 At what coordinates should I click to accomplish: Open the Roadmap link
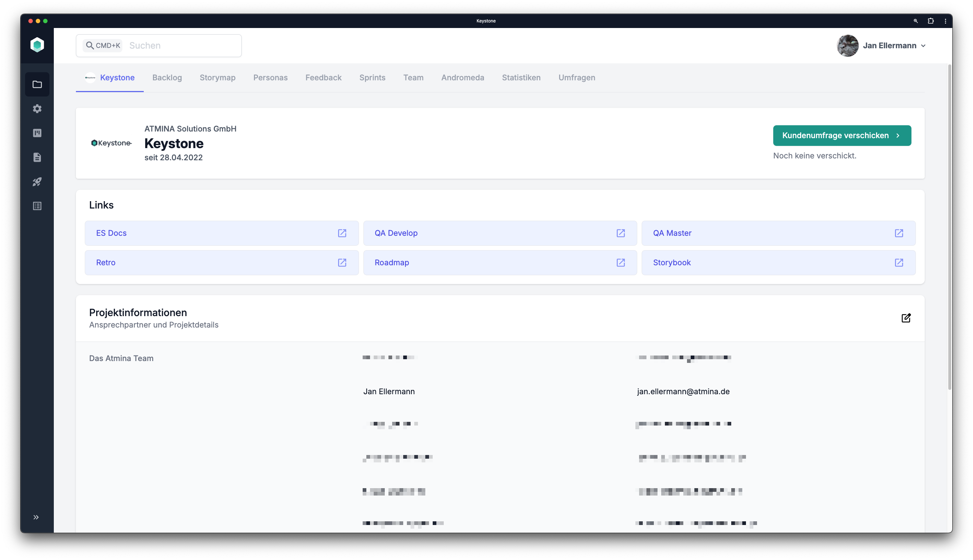click(500, 263)
